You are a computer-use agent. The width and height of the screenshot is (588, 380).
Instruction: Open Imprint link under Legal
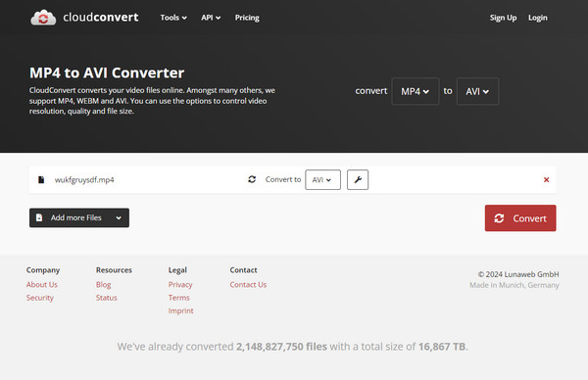click(180, 310)
